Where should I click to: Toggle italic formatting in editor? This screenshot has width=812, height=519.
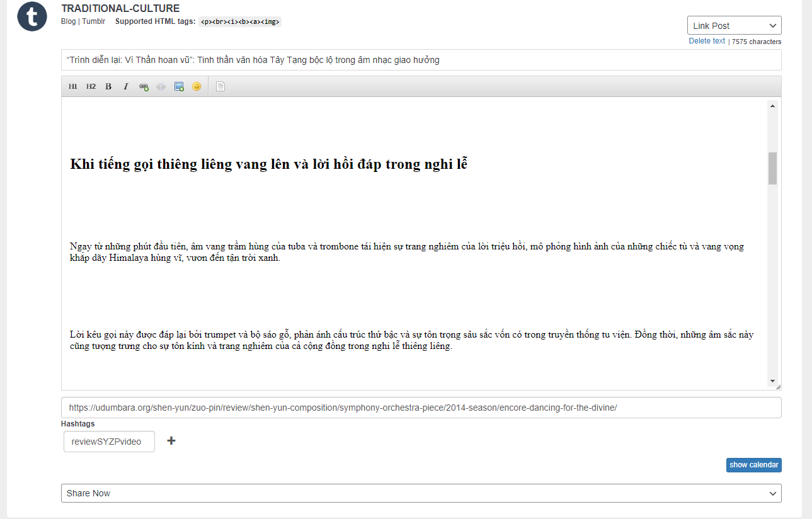[x=125, y=86]
